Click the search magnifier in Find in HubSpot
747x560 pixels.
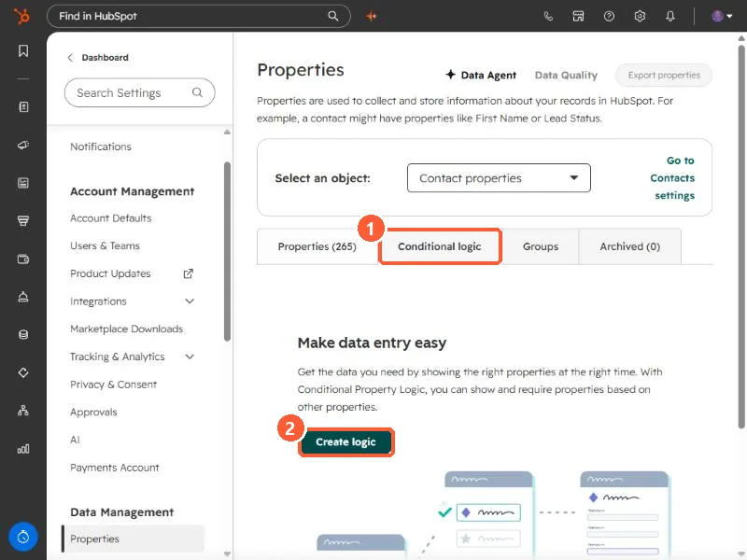click(x=333, y=16)
